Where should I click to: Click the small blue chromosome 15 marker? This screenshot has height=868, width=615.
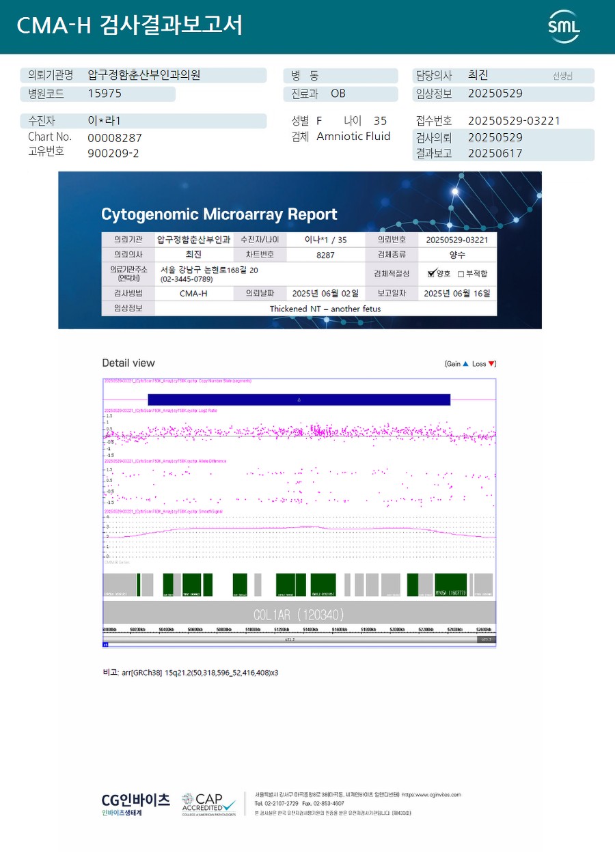point(106,644)
